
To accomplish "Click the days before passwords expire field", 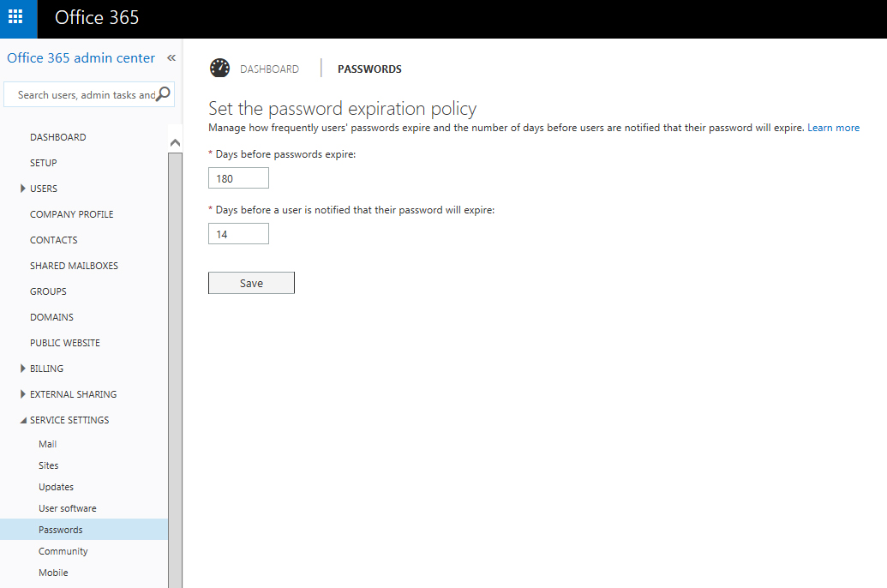I will click(x=238, y=177).
